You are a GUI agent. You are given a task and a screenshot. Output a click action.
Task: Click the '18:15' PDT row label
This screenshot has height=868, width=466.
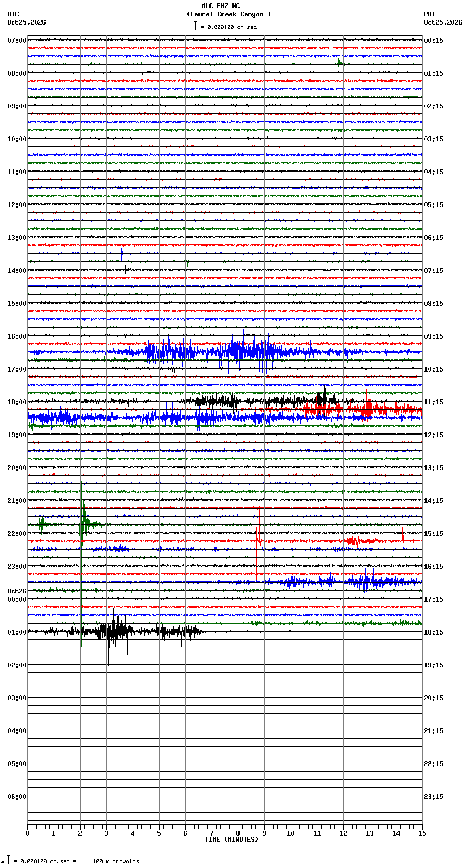pos(434,632)
